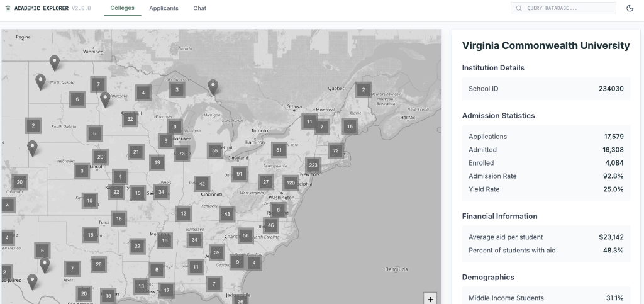Click the map pin east of Lake Superior
The height and width of the screenshot is (304, 644).
(x=213, y=87)
